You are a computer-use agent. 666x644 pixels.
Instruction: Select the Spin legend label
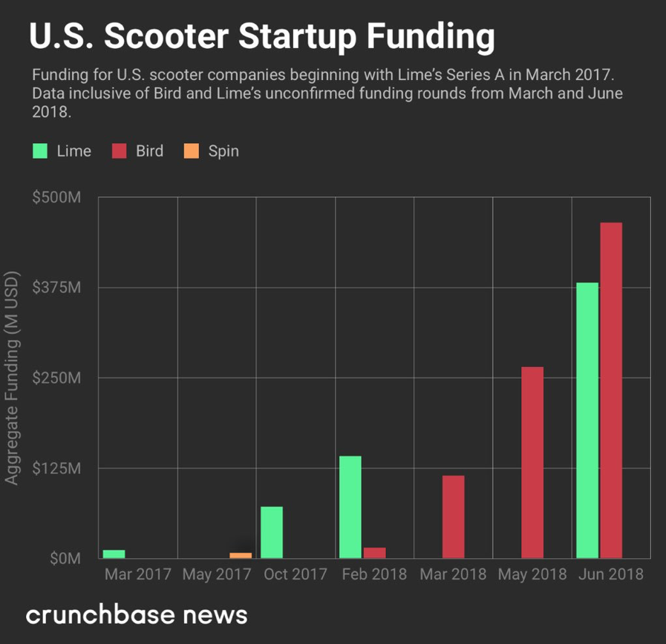[x=223, y=151]
